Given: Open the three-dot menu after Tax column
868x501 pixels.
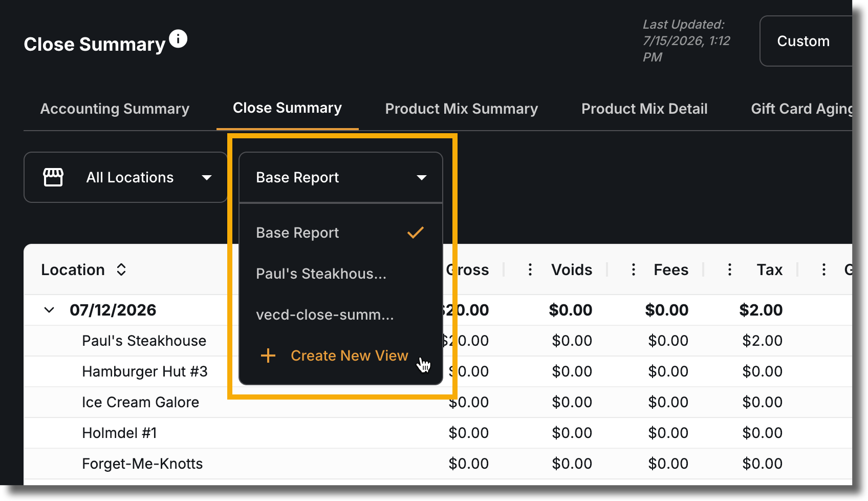Looking at the screenshot, I should (824, 269).
